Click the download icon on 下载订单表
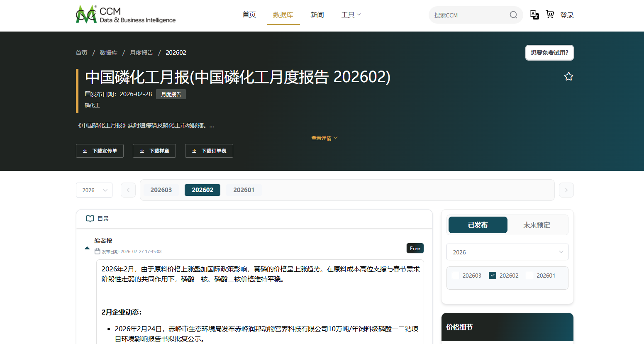The height and width of the screenshot is (344, 644). [194, 151]
